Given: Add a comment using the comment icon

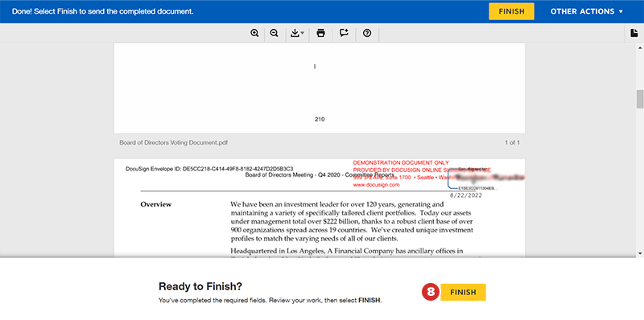Looking at the screenshot, I should [x=345, y=33].
